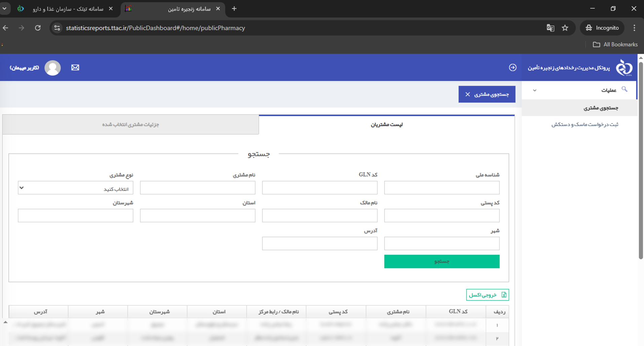Click the translate page icon in address bar
This screenshot has width=644, height=346.
click(x=550, y=28)
